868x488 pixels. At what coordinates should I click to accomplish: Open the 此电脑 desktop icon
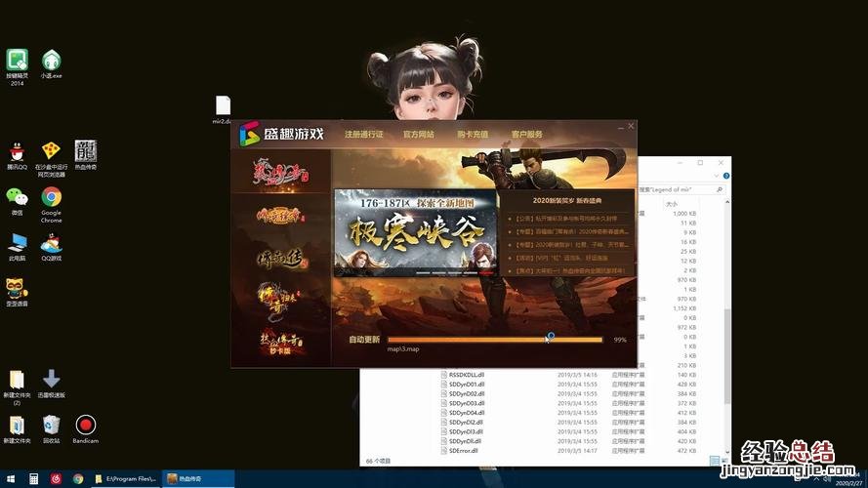tap(17, 244)
